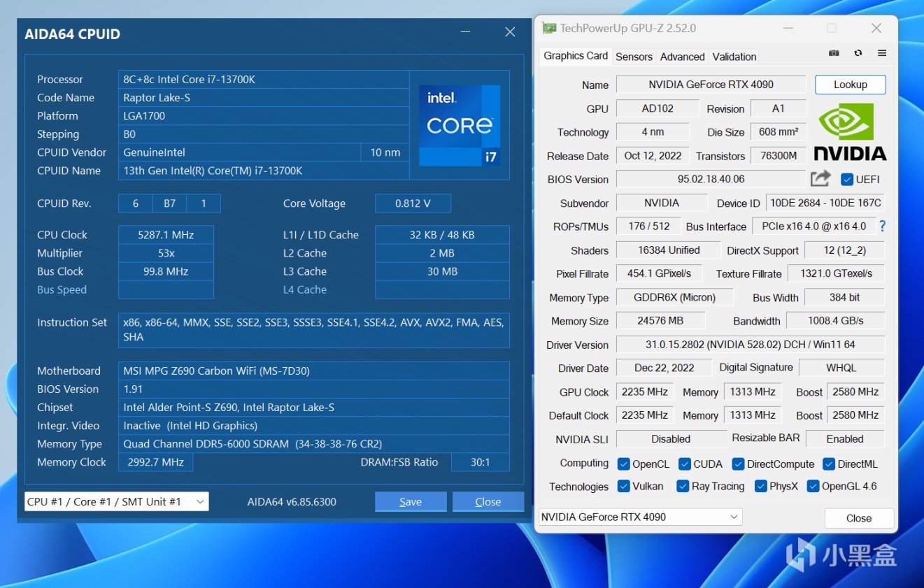Open the GPU-Z hamburger menu
The image size is (924, 588).
coord(882,54)
